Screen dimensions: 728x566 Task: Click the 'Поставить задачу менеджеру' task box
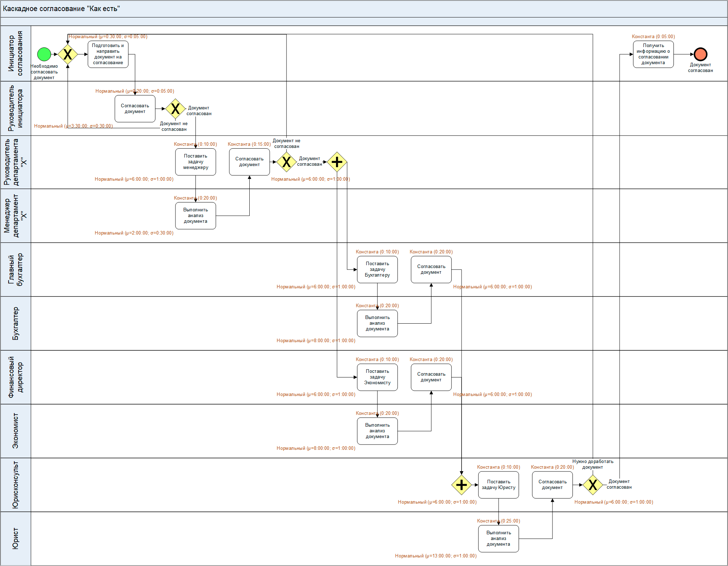[195, 162]
